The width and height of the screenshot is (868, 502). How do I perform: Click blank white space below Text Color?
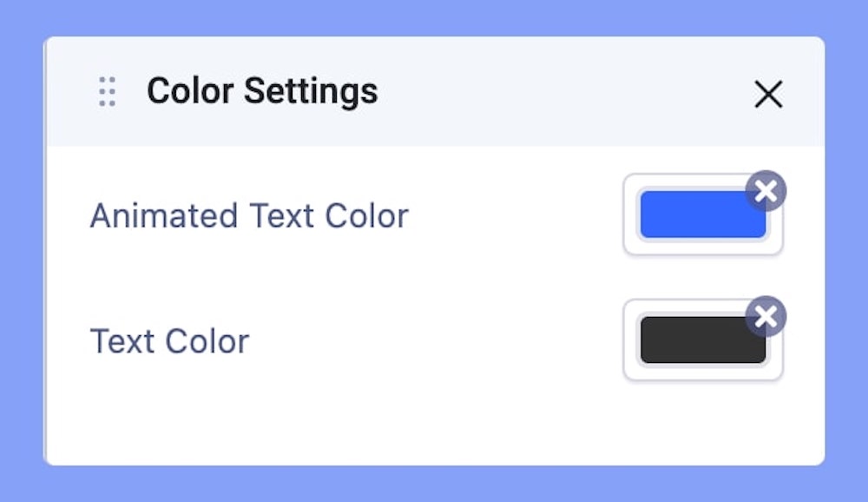[x=391, y=421]
